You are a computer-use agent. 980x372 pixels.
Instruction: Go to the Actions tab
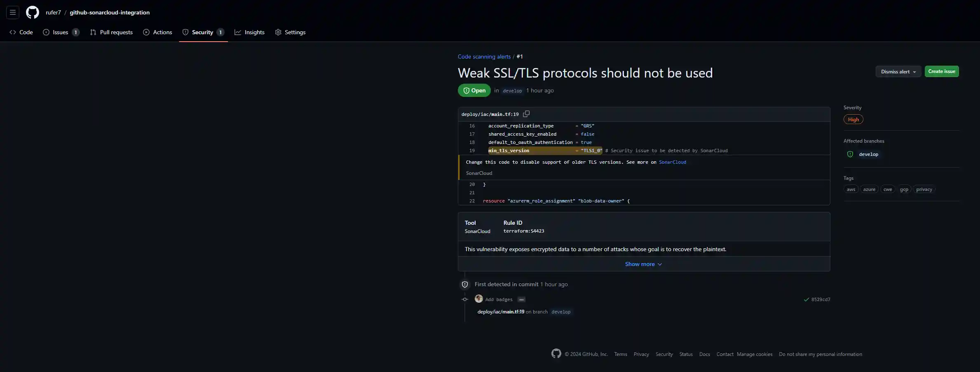(158, 32)
